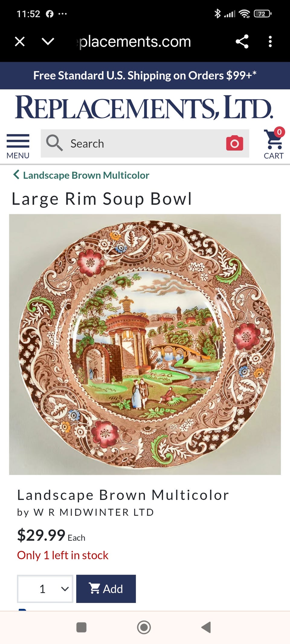
Task: Tap the Android recent apps square button
Action: [82, 627]
